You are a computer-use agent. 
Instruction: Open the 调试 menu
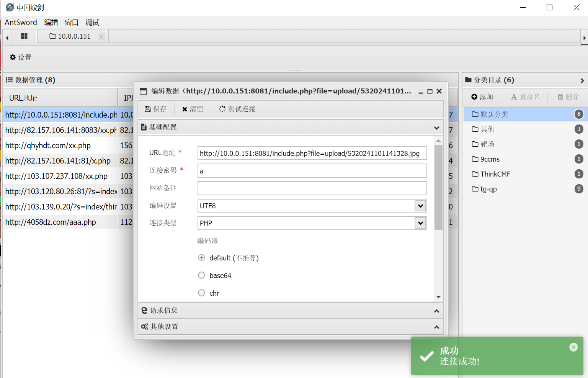click(x=92, y=23)
